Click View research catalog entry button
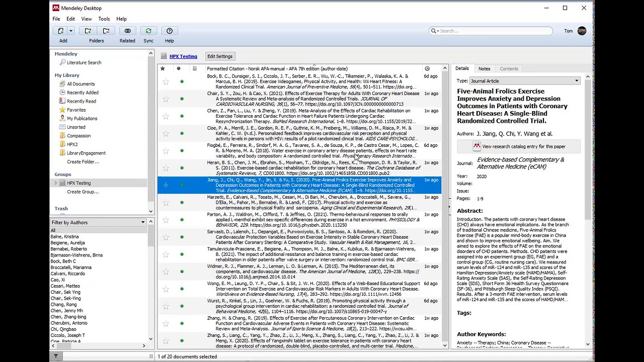Image resolution: width=644 pixels, height=362 pixels. coord(519,146)
